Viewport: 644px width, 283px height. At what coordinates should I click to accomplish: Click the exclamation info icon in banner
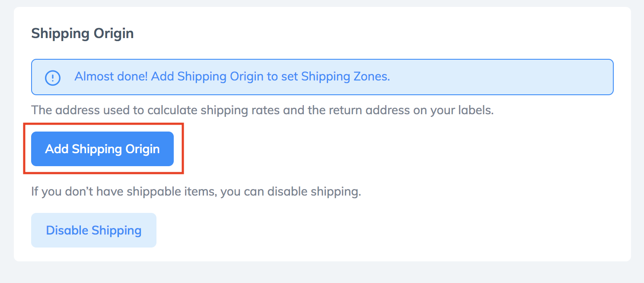tap(53, 77)
